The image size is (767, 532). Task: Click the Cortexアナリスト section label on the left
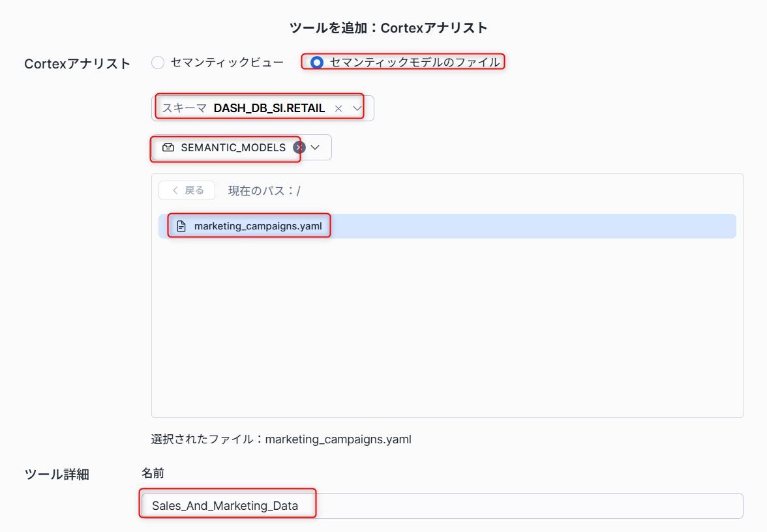click(77, 63)
